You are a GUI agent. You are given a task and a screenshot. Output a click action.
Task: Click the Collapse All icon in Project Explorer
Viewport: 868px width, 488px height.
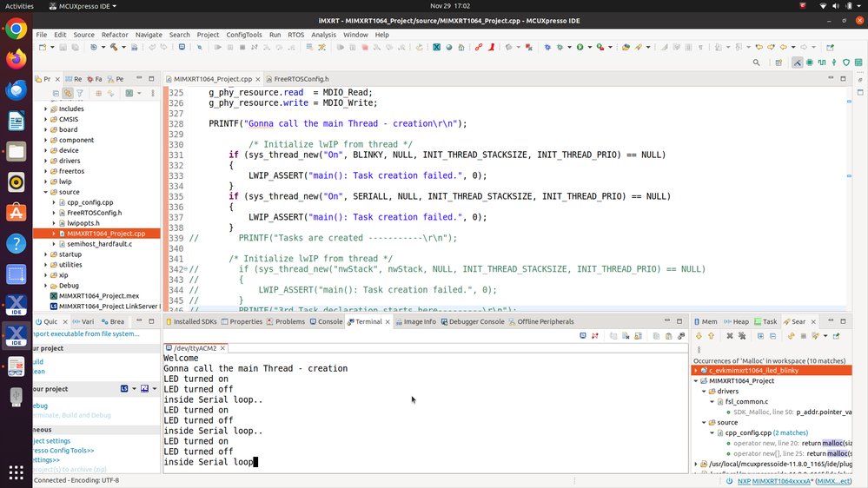point(56,94)
